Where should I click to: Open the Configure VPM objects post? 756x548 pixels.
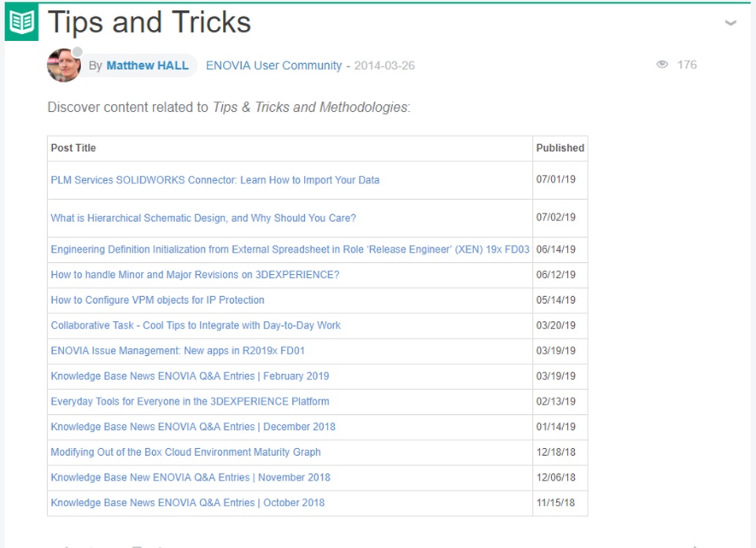click(157, 300)
